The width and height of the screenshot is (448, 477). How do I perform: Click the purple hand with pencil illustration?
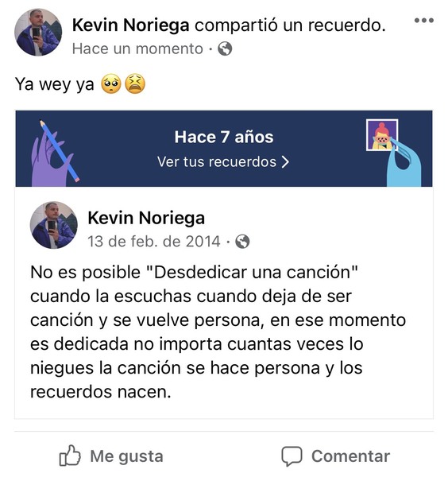55,153
